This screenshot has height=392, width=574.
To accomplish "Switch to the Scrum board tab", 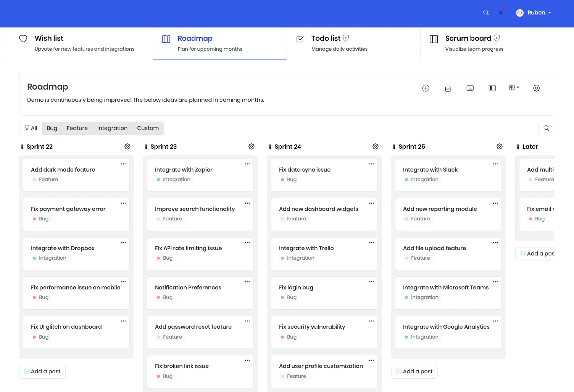I will [468, 38].
